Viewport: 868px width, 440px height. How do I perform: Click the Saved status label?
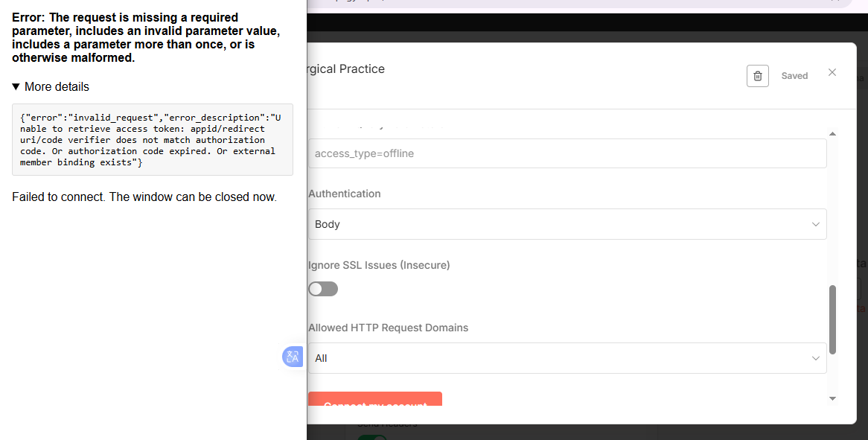coord(794,76)
